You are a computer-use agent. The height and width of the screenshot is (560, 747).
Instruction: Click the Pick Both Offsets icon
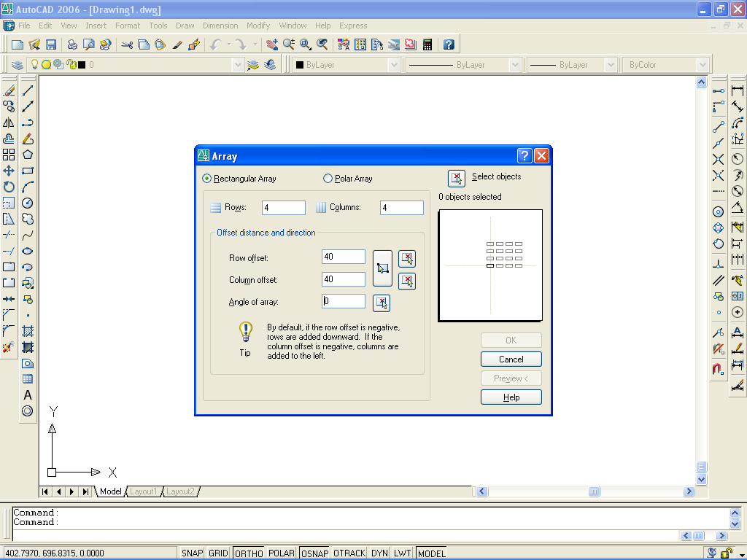pyautogui.click(x=382, y=268)
